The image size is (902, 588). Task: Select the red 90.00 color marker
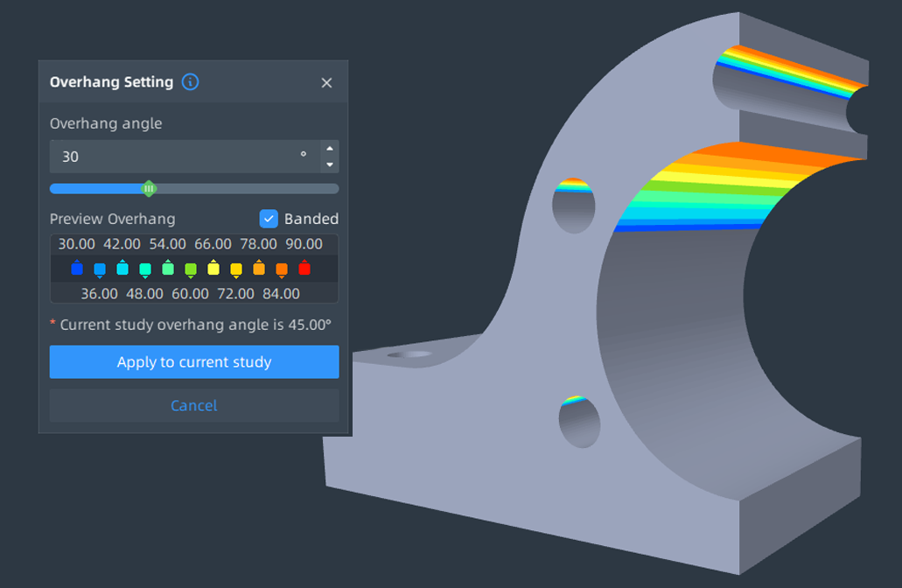304,269
